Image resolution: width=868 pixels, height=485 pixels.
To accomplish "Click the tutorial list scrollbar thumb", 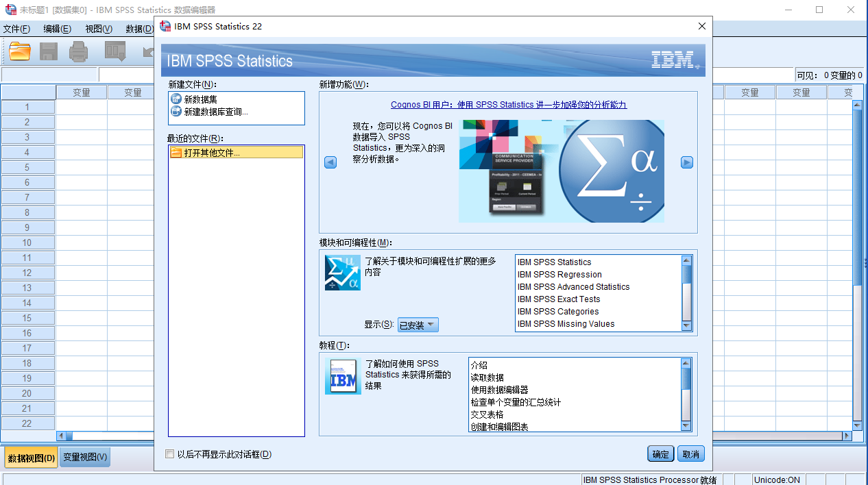I will coord(686,377).
